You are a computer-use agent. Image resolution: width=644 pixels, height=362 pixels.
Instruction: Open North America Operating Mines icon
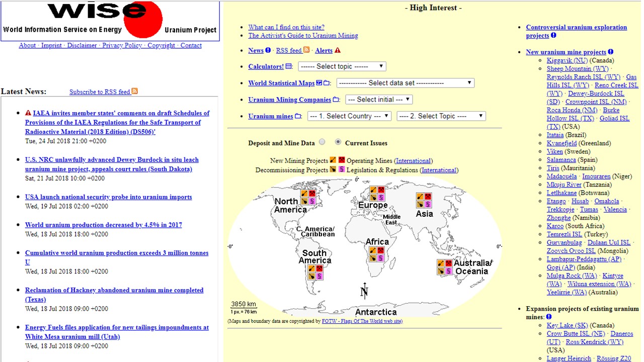312,193
